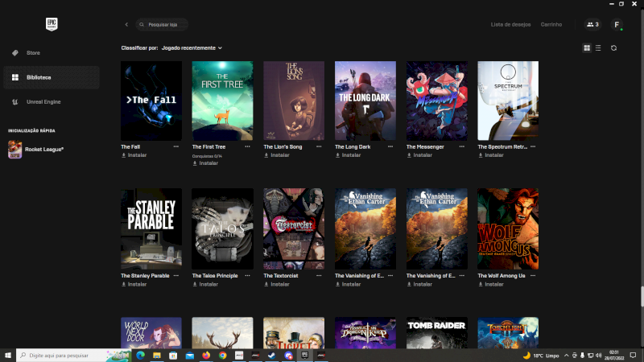
Task: Open options menu for The Talos Principle
Action: [x=247, y=275]
